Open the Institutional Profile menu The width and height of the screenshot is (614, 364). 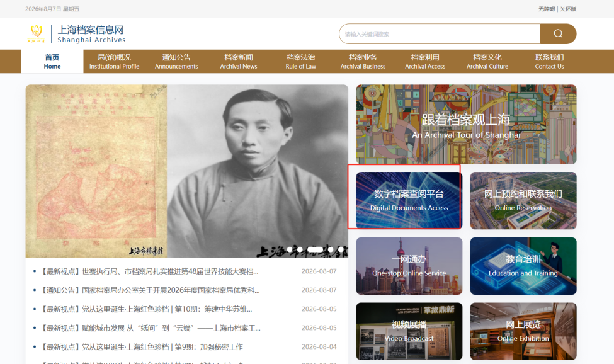tap(114, 62)
